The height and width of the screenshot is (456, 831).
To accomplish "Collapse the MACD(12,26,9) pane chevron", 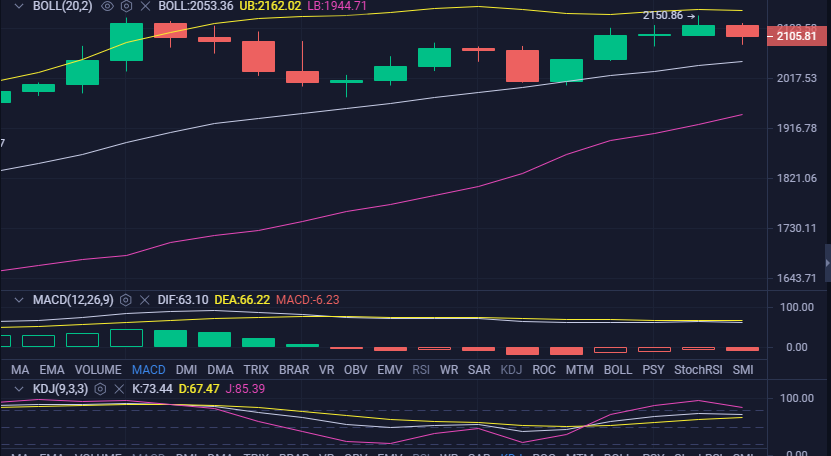I will point(19,300).
